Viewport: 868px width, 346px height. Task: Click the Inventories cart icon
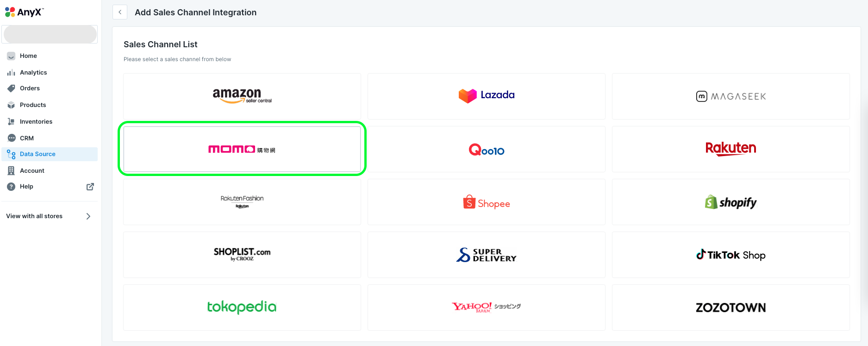click(11, 122)
